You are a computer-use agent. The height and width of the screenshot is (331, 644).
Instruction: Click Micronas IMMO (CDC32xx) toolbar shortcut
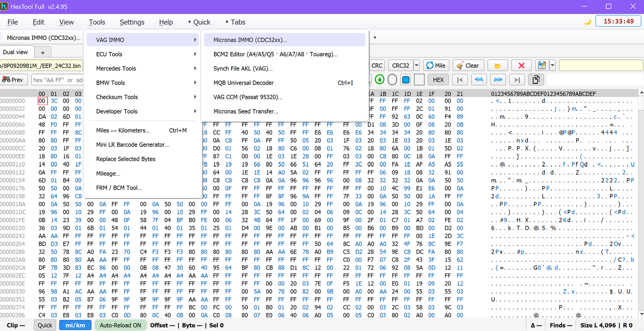(43, 38)
